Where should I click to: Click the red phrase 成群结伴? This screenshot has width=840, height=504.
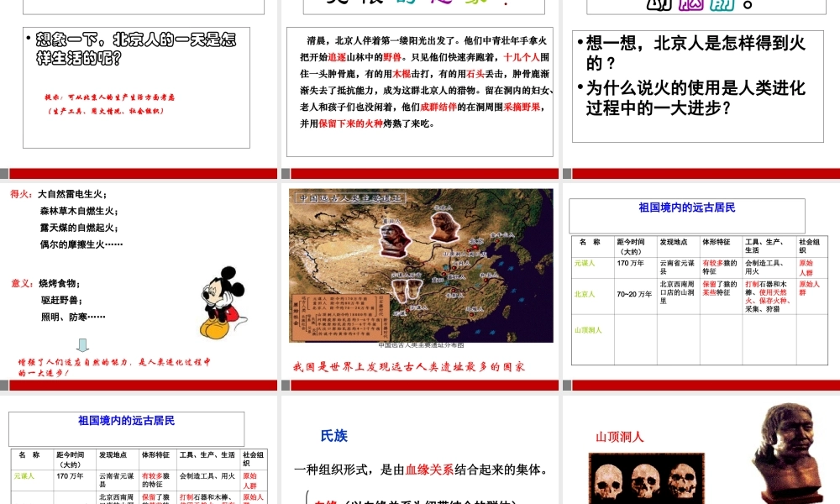click(x=438, y=108)
